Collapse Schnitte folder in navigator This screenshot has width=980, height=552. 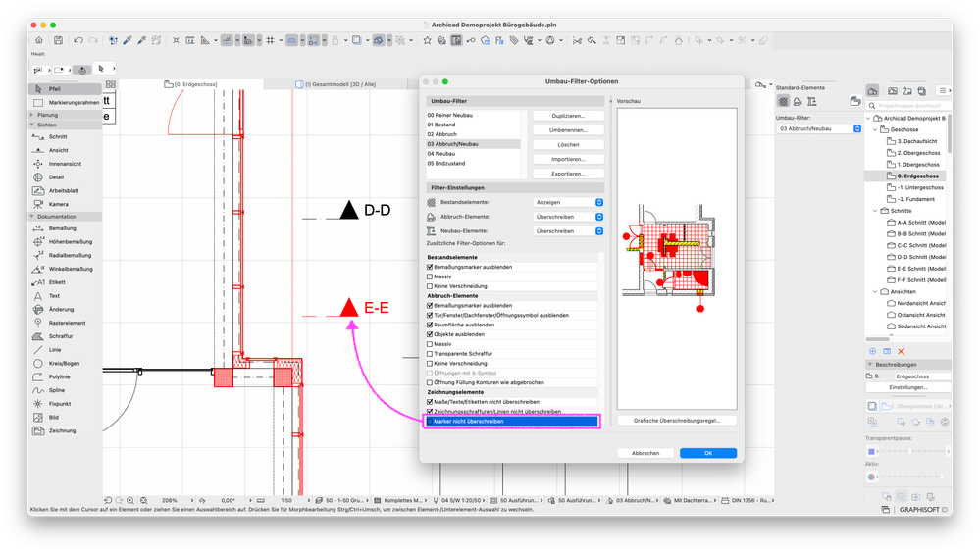tap(875, 211)
